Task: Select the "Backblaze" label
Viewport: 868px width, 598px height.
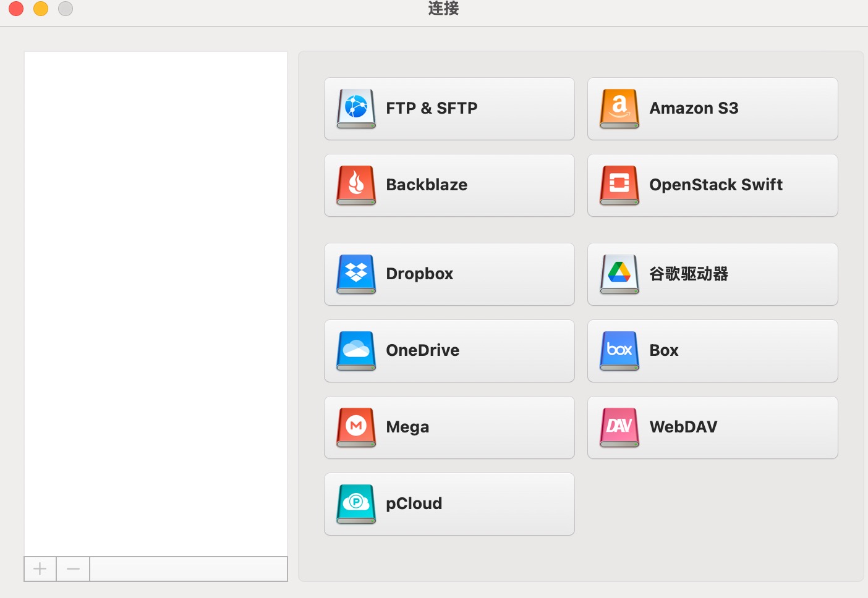Action: click(x=427, y=185)
